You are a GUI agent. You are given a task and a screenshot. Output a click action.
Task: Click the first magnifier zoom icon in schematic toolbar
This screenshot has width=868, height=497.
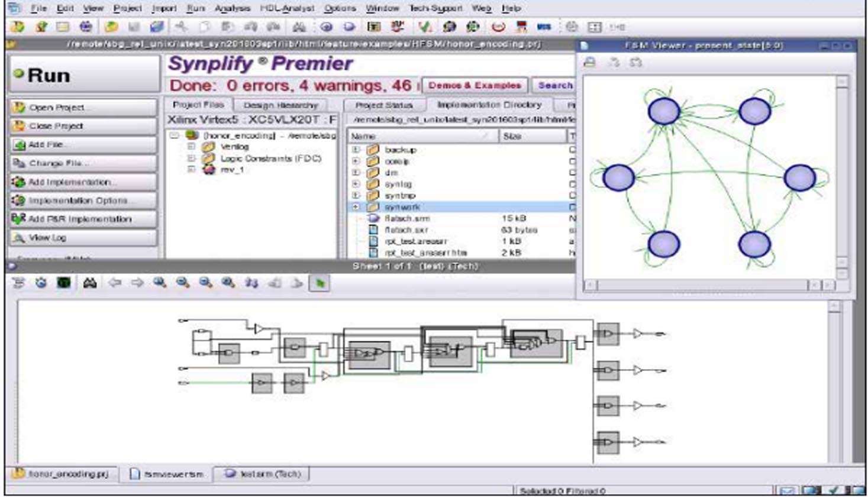pyautogui.click(x=160, y=283)
